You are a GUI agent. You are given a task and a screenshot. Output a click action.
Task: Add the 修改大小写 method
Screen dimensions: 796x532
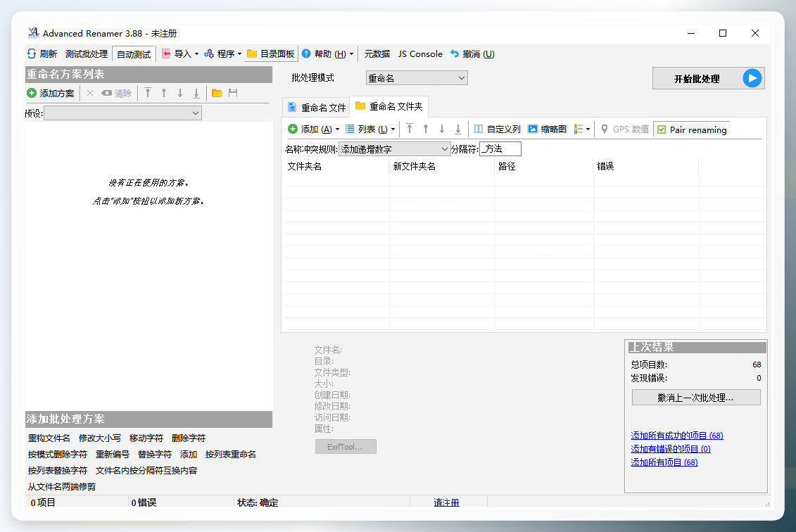pos(99,438)
